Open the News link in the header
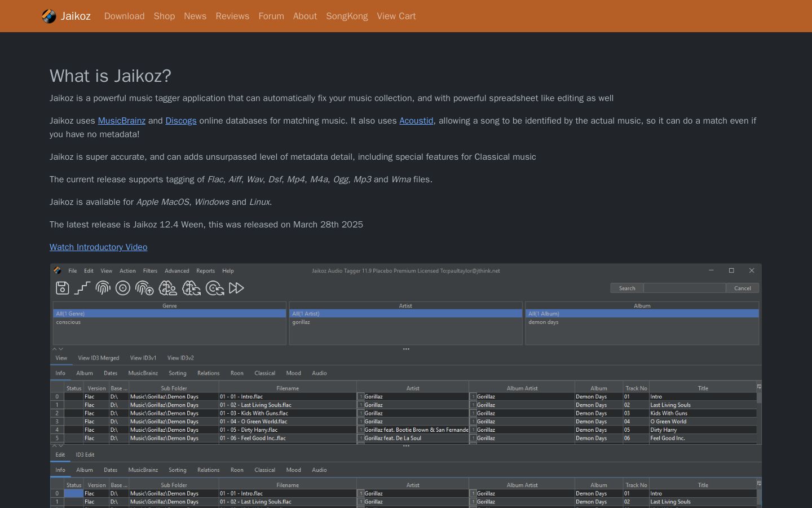Viewport: 812px width, 508px height. 195,16
